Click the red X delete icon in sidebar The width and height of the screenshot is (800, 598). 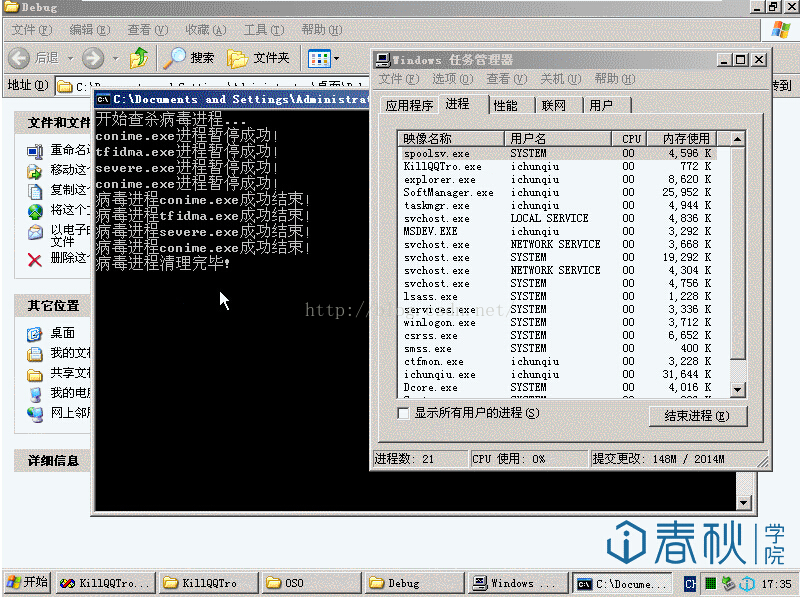(x=35, y=260)
